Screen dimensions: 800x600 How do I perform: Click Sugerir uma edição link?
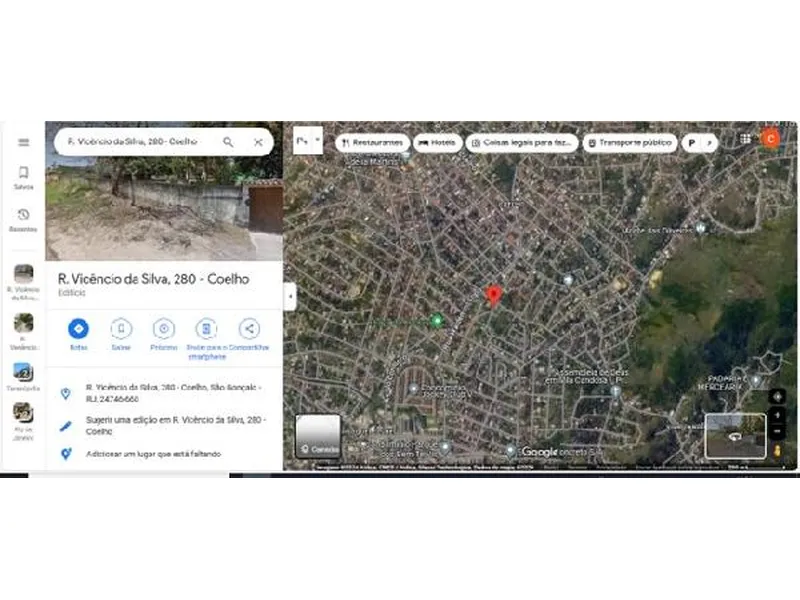pos(176,426)
